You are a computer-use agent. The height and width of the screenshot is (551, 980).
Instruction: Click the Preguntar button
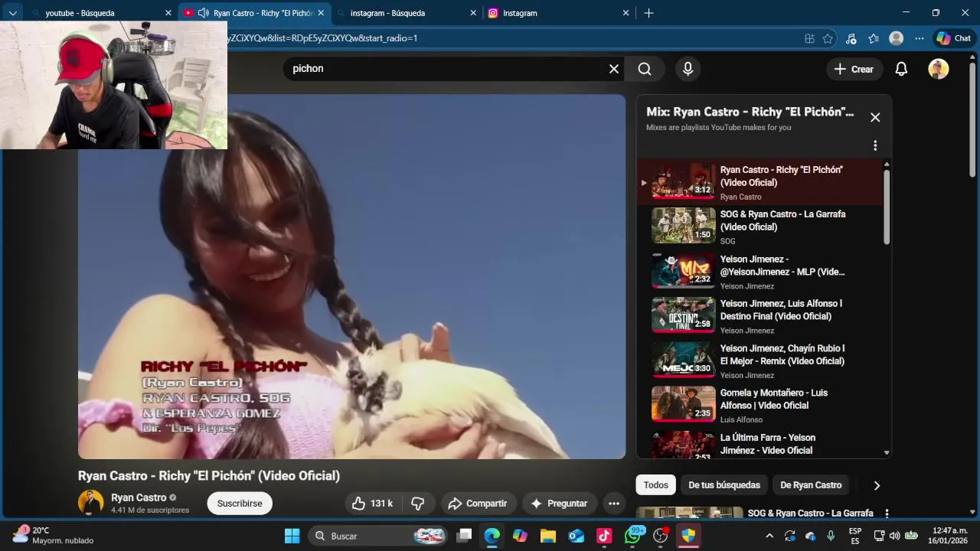click(560, 504)
